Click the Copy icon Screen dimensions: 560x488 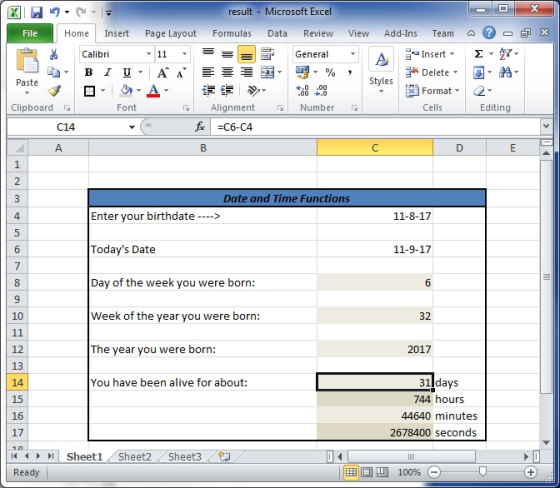(x=54, y=73)
